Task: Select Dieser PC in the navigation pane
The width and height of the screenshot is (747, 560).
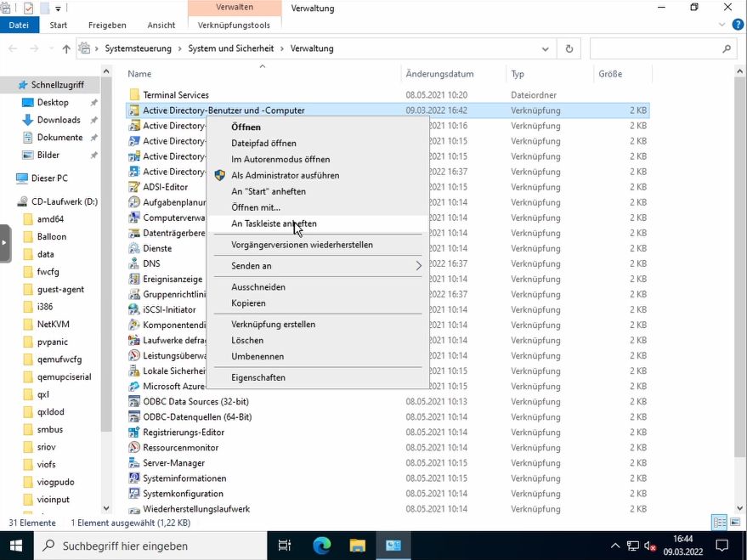Action: [49, 178]
